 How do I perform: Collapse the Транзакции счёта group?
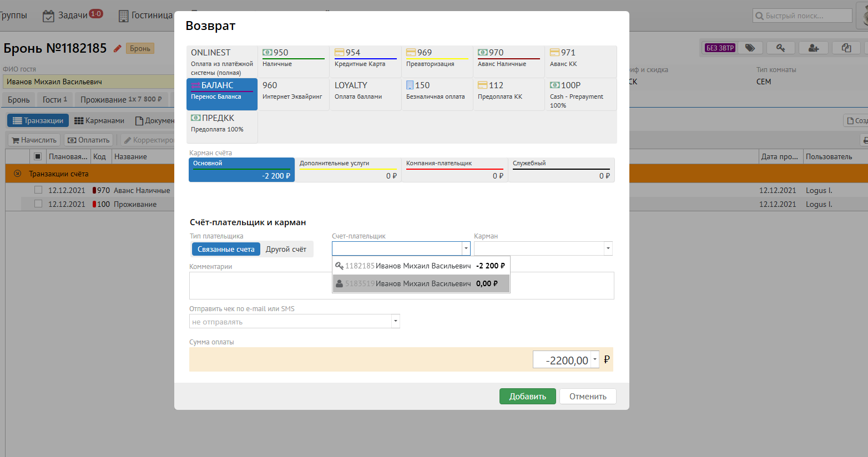point(17,174)
